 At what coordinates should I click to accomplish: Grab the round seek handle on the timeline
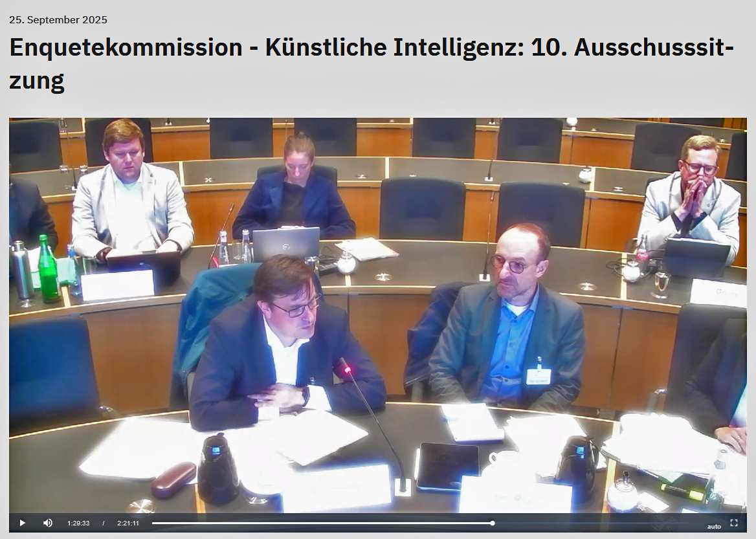(x=493, y=523)
